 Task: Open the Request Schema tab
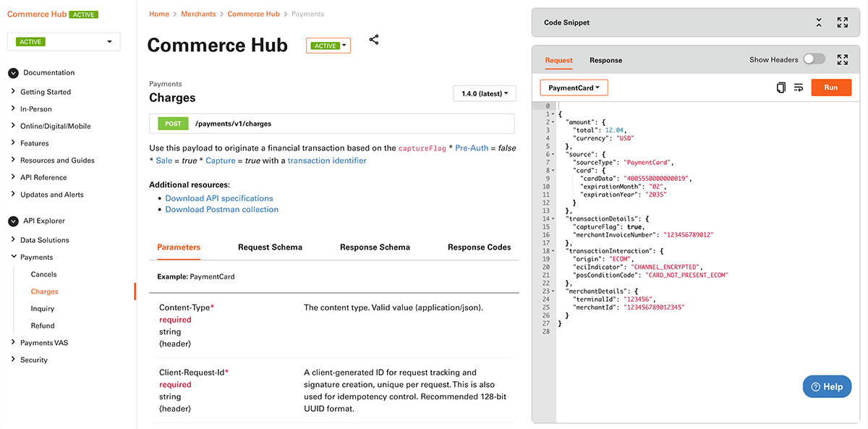pyautogui.click(x=270, y=246)
